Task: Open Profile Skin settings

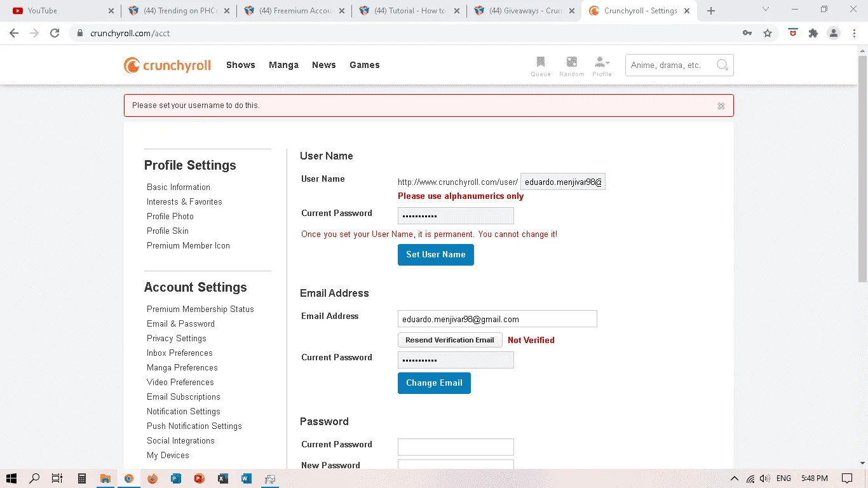Action: [x=168, y=231]
